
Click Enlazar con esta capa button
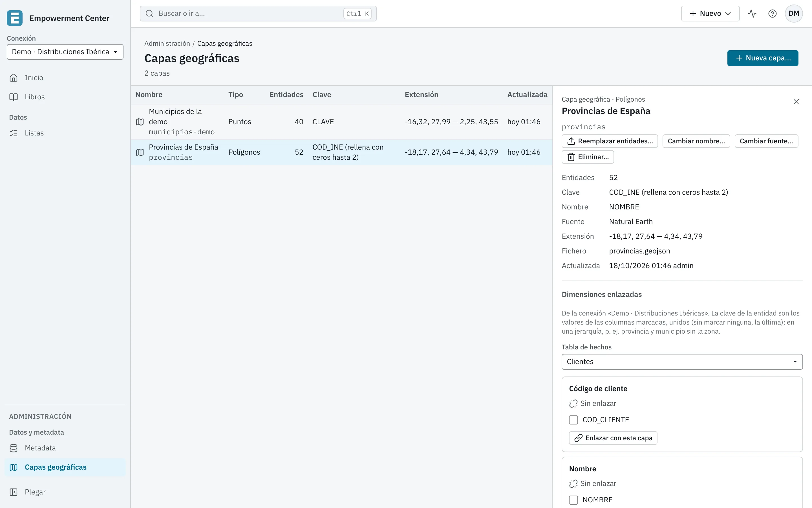(x=613, y=438)
